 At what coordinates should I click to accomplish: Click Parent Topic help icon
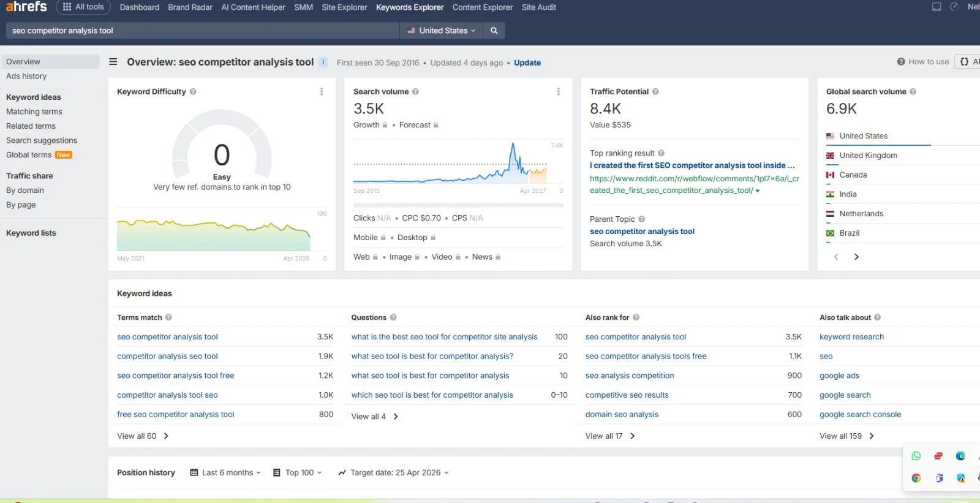pos(641,219)
